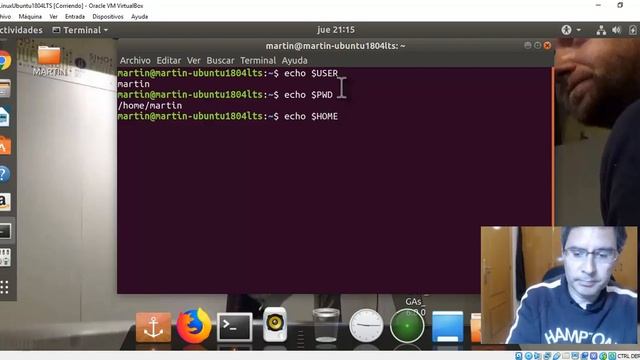Open the Editar menu in Terminal

pos(169,60)
